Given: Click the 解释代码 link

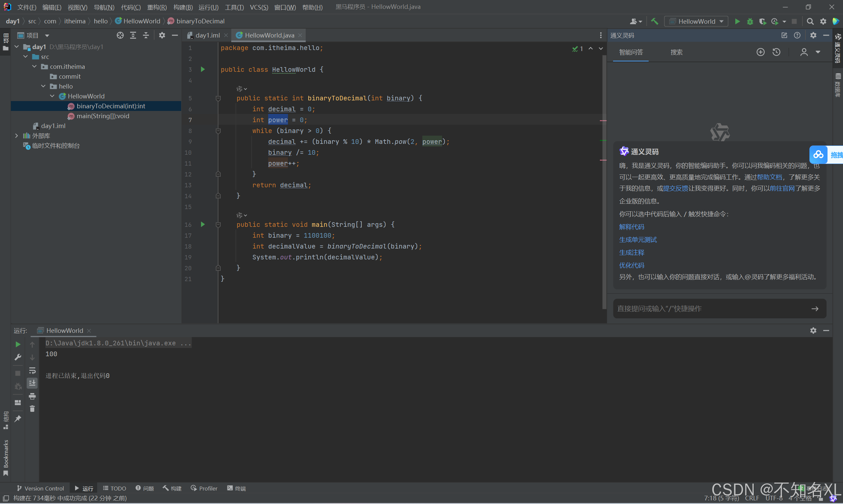Looking at the screenshot, I should click(631, 227).
